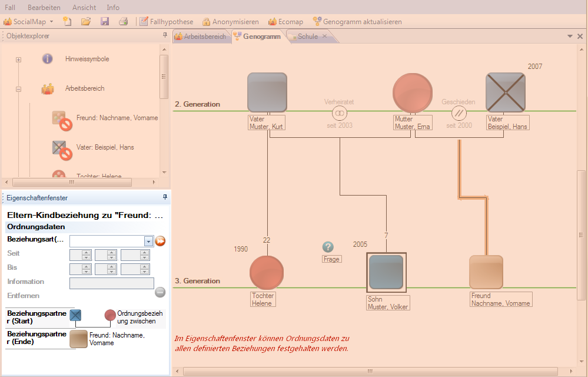Screen dimensions: 588x377
Task: Select the Tochter Helene circle
Action: tap(267, 273)
